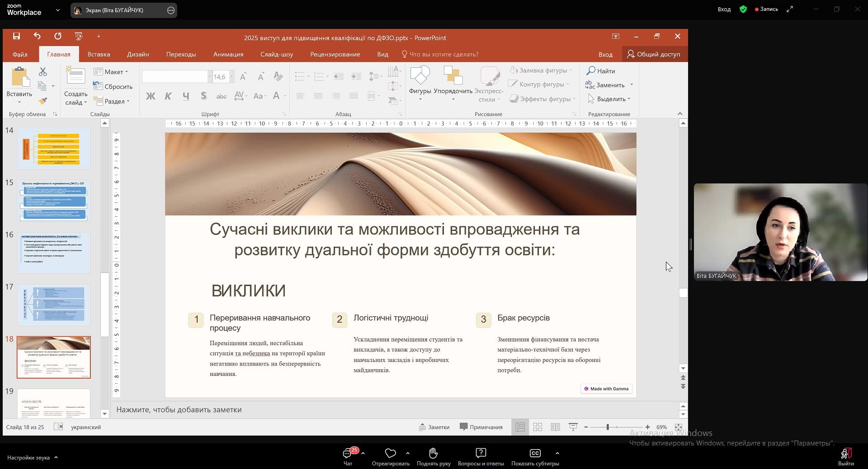Switch to Reading view icon
The image size is (868, 469).
[556, 427]
